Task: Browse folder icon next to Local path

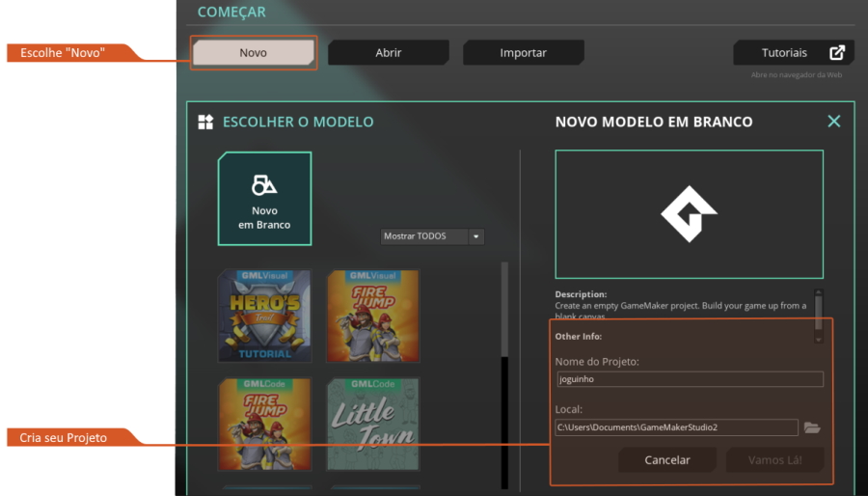Action: tap(812, 427)
